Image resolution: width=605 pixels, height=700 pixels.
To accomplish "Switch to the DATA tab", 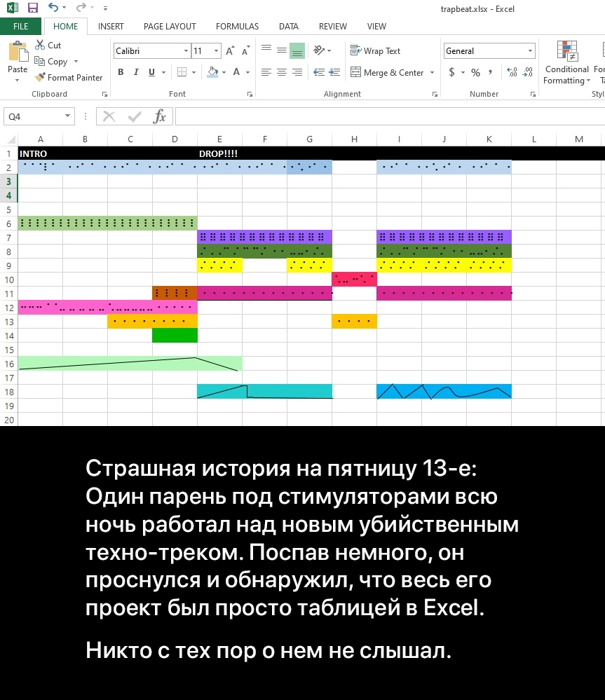I will click(288, 27).
